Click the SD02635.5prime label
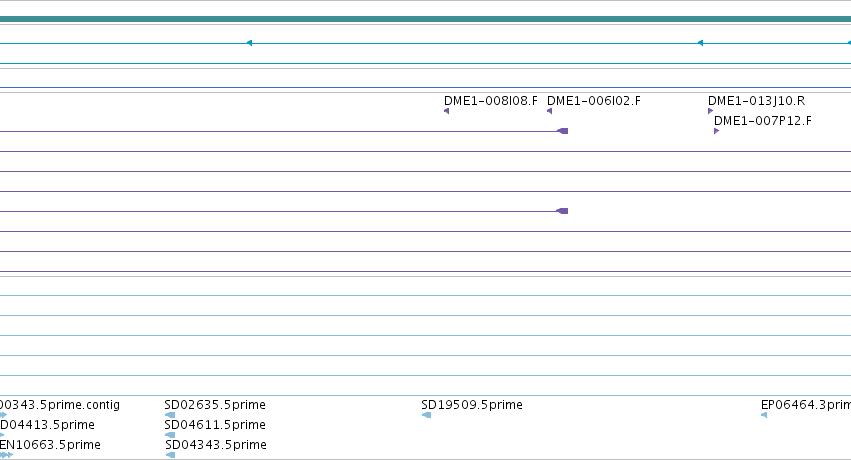The height and width of the screenshot is (460, 851). [x=215, y=405]
